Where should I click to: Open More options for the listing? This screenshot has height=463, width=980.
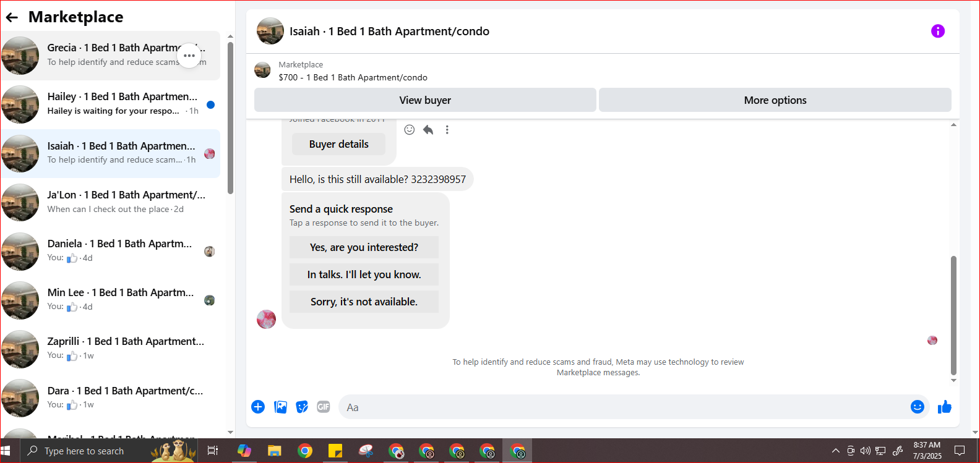tap(775, 100)
